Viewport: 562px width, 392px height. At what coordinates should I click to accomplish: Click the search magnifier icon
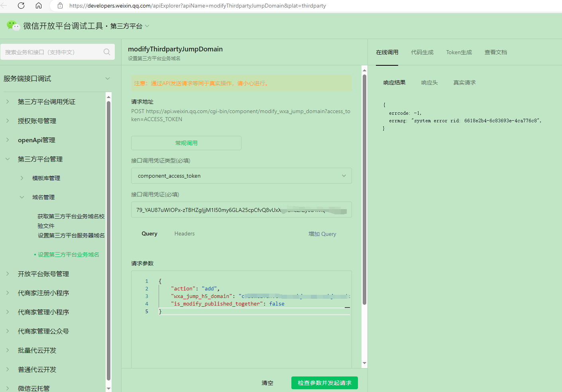[107, 52]
